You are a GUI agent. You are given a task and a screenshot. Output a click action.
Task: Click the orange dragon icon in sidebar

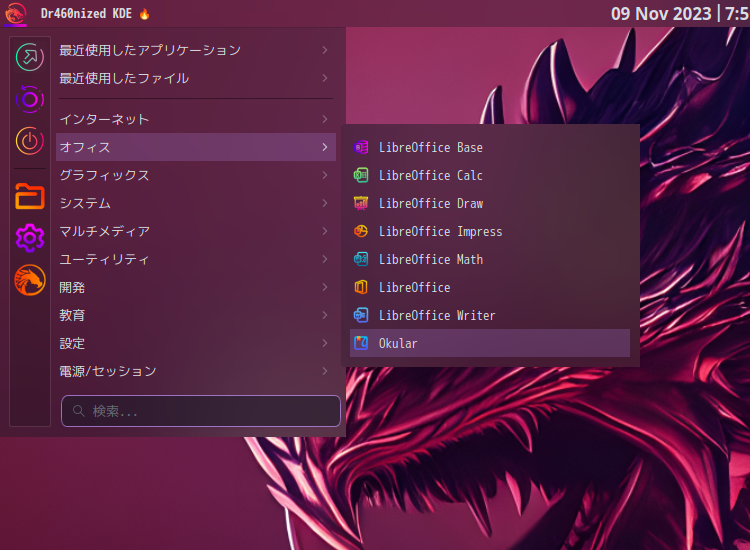[x=30, y=280]
